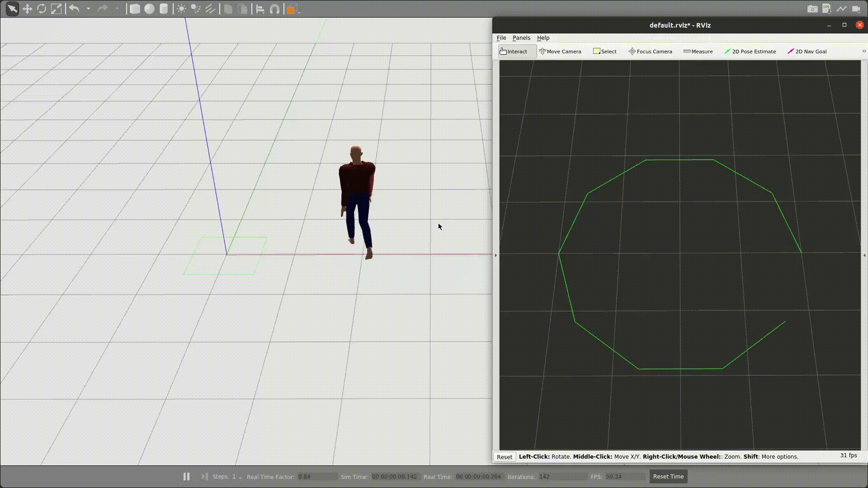Toggle snap magnet mode
The width and height of the screenshot is (868, 488).
coord(274,9)
